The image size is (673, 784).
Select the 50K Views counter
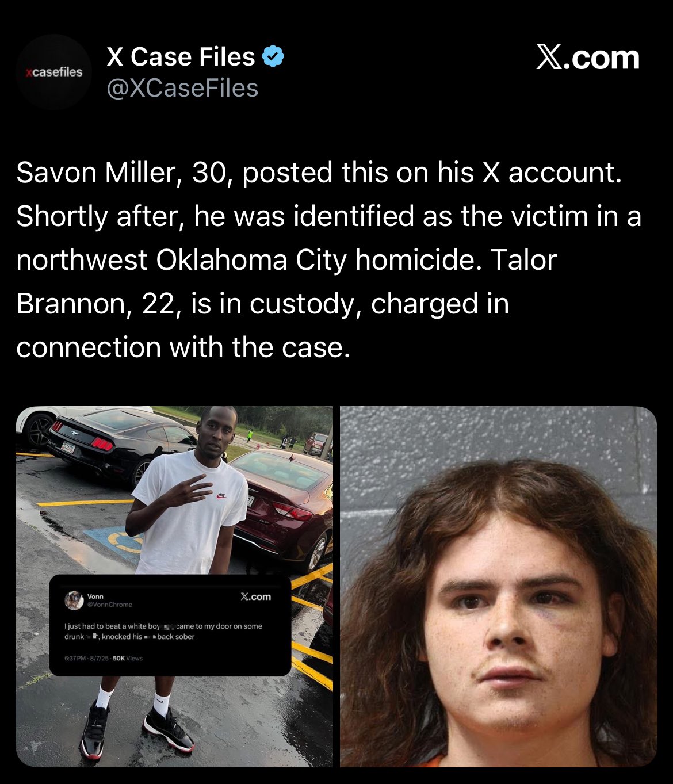coord(128,658)
